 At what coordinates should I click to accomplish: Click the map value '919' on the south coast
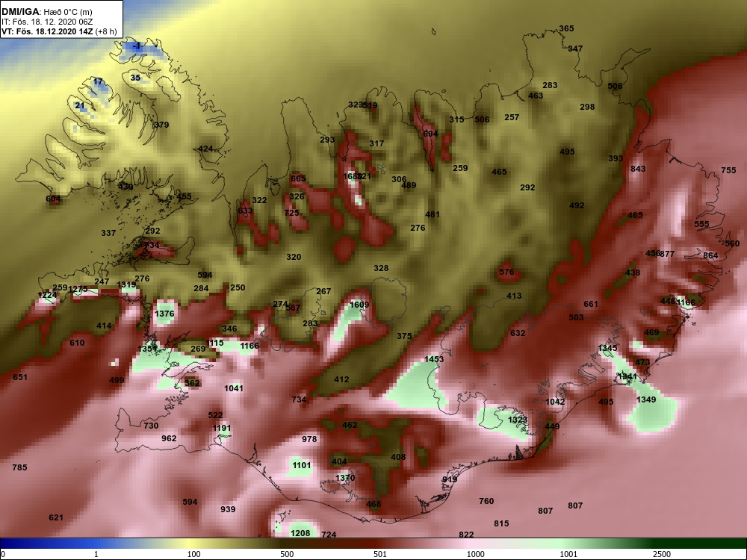pos(450,479)
